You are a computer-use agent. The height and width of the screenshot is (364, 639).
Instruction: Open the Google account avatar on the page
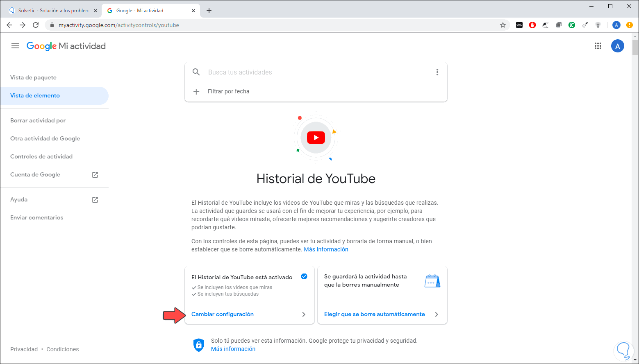click(618, 46)
